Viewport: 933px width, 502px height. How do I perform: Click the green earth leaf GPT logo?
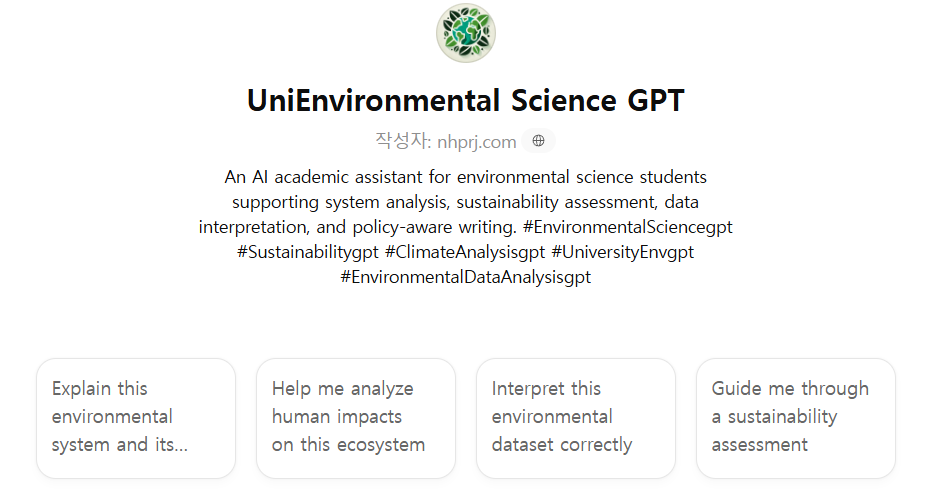click(466, 33)
